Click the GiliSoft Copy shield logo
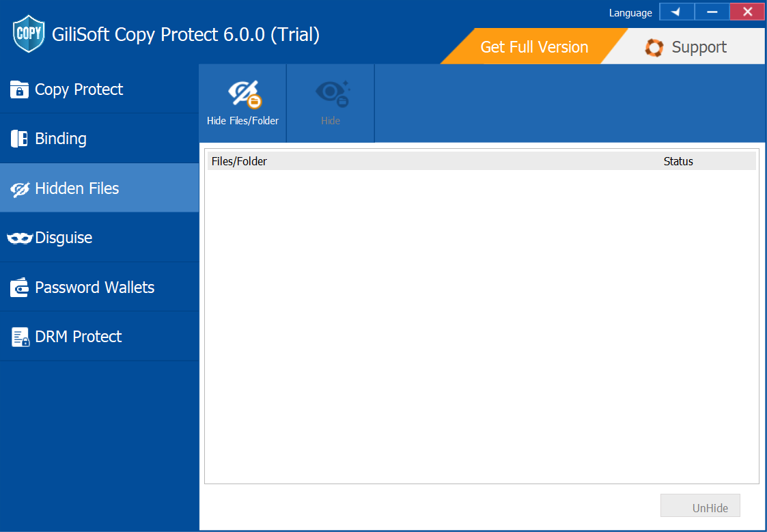Image resolution: width=767 pixels, height=532 pixels. (29, 33)
